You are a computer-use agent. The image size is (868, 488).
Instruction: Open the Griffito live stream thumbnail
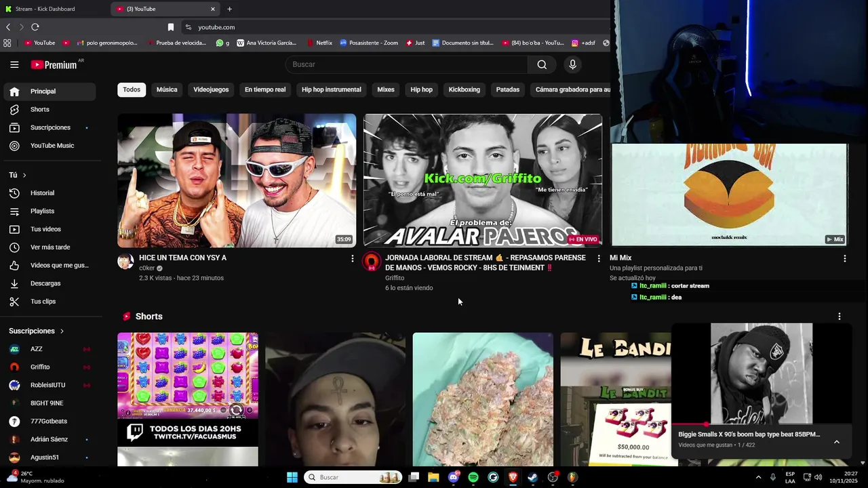pyautogui.click(x=482, y=180)
